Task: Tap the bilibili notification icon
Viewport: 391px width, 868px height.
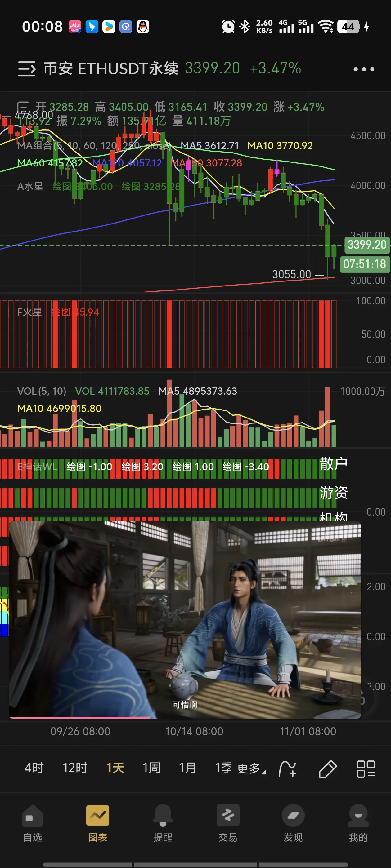Action: coord(75,26)
